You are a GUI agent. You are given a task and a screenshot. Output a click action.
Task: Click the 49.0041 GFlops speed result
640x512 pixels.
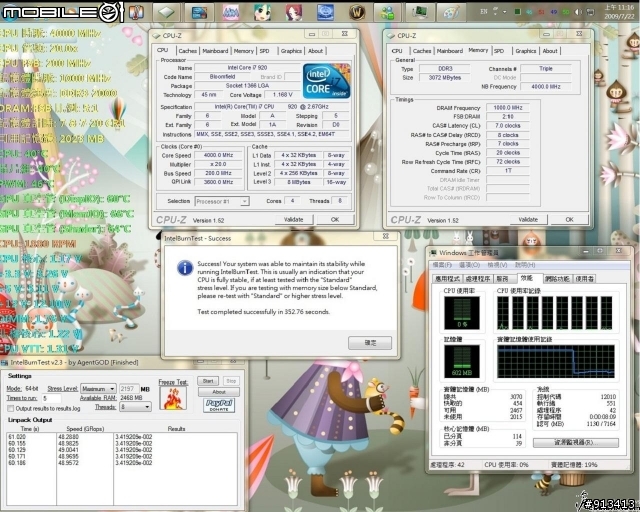point(69,450)
